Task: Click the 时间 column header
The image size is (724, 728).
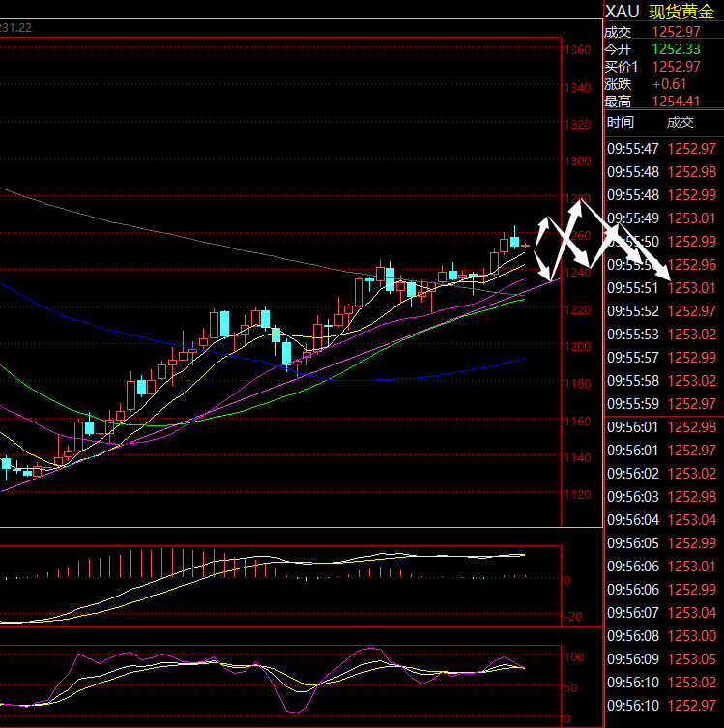Action: [621, 122]
